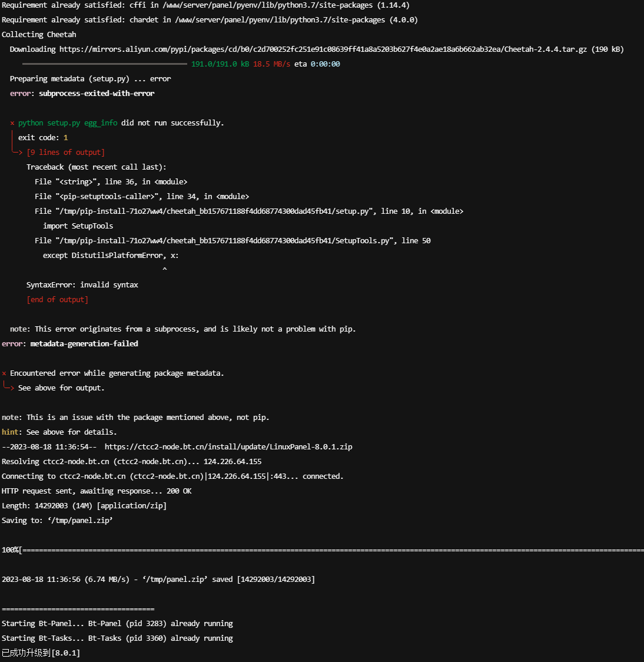This screenshot has width=644, height=662.
Task: Click the SyntaxError: invalid syntax line
Action: point(82,285)
